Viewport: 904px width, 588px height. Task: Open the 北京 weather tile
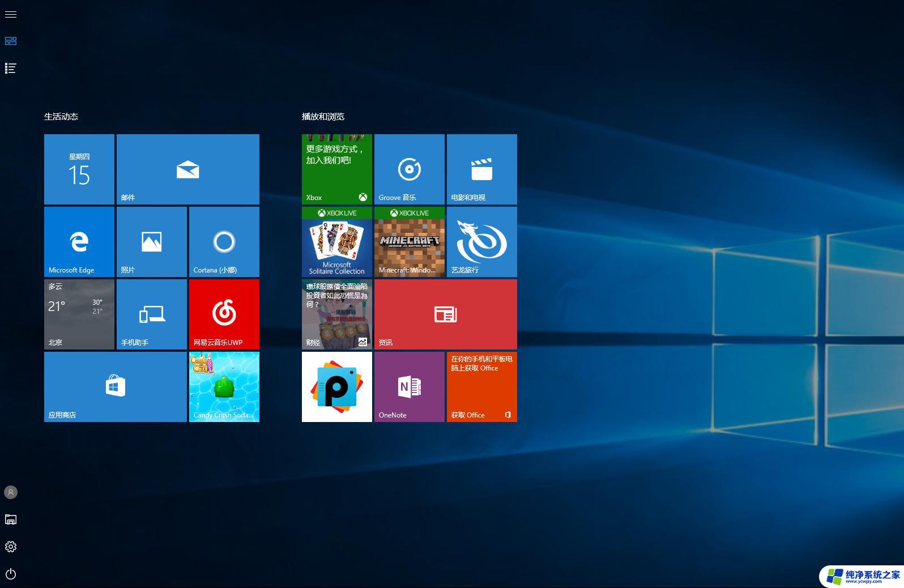(79, 314)
